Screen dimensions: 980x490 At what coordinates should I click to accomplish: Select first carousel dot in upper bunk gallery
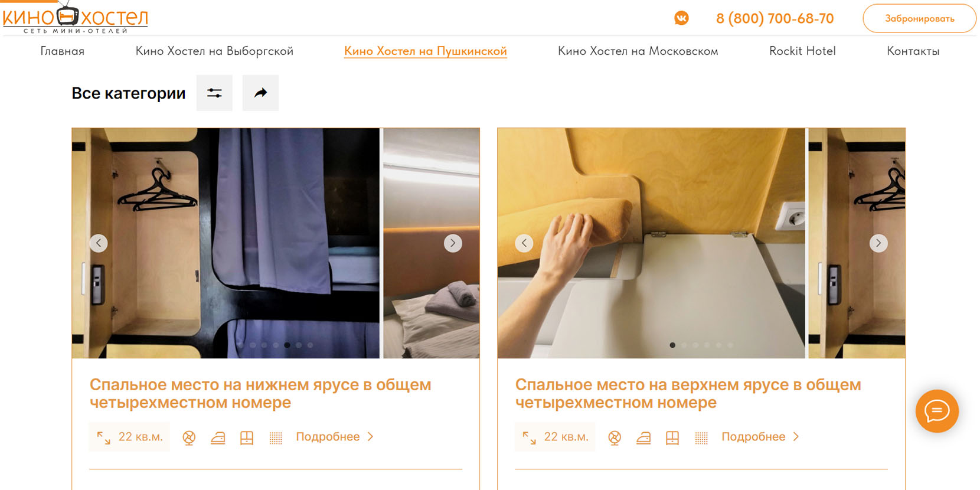coord(672,345)
